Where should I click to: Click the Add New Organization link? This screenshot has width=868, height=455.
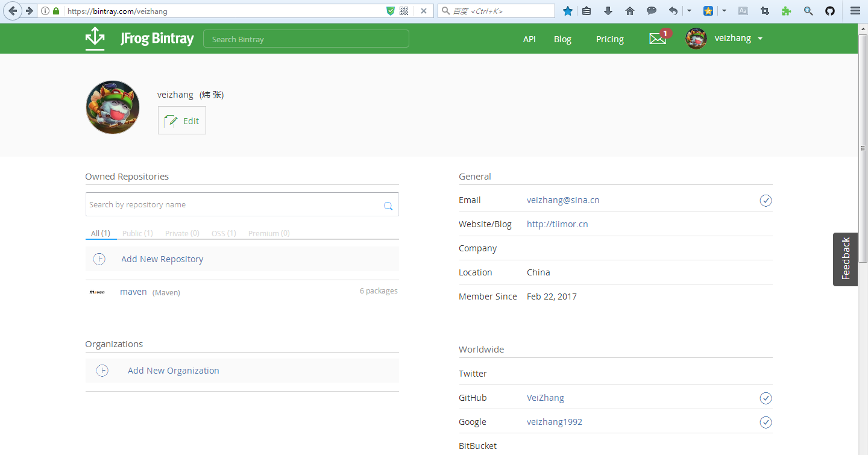tap(174, 371)
